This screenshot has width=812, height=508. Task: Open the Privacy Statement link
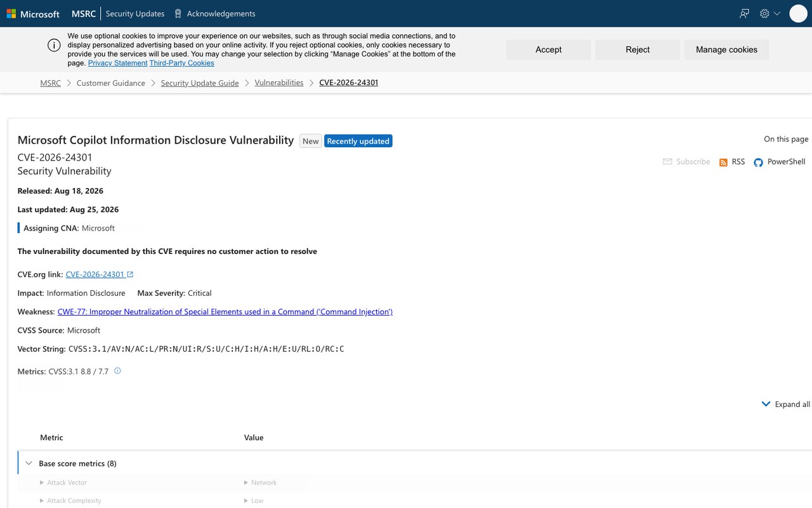click(117, 63)
